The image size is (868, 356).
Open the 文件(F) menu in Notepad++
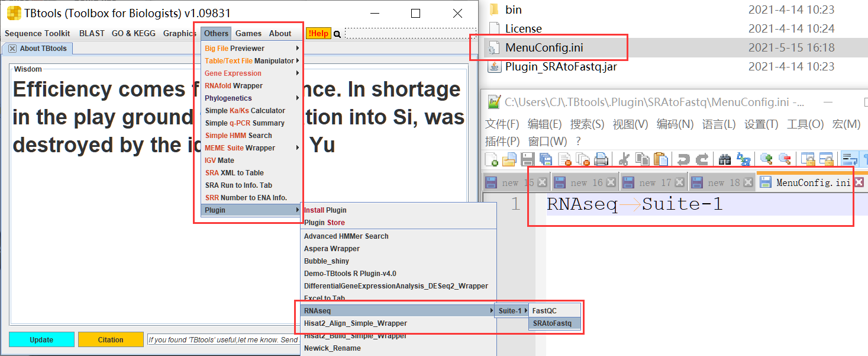pyautogui.click(x=502, y=124)
